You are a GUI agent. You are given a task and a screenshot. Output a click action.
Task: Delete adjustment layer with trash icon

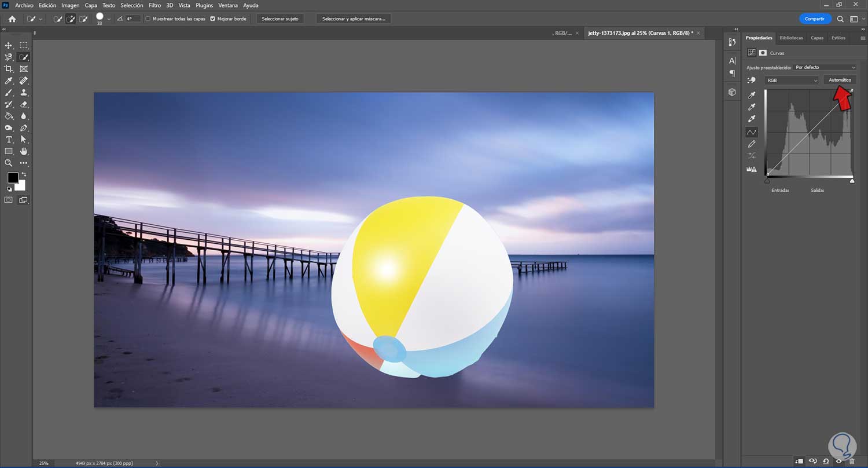(x=852, y=461)
